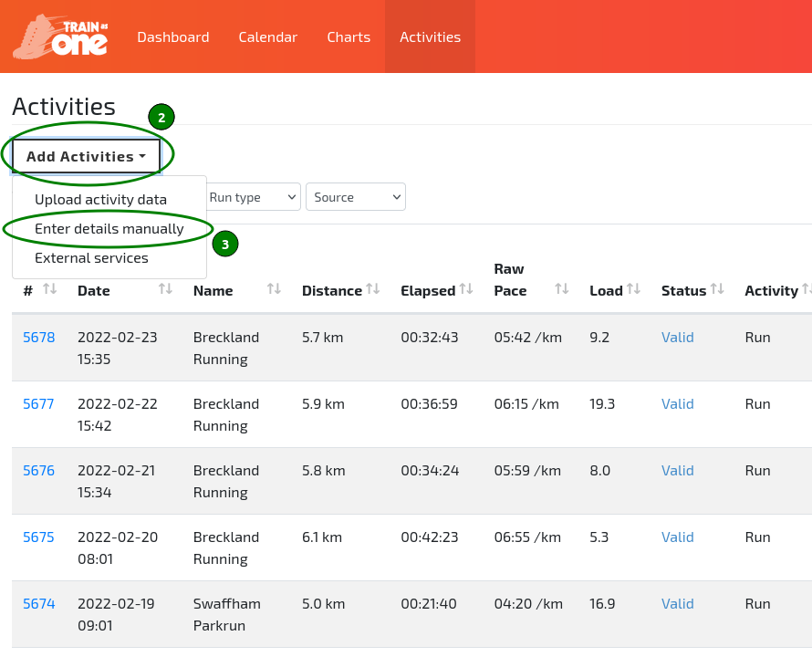Click the Train as One shoe logo

[x=58, y=36]
